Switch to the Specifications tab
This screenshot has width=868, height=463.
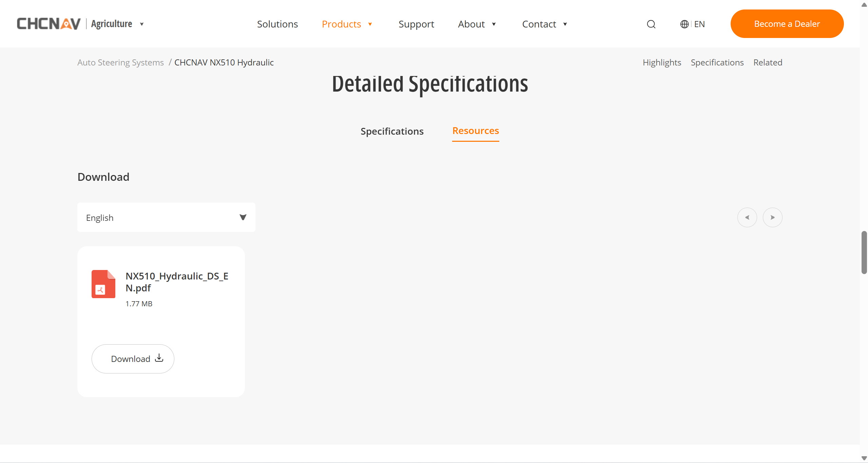click(392, 131)
